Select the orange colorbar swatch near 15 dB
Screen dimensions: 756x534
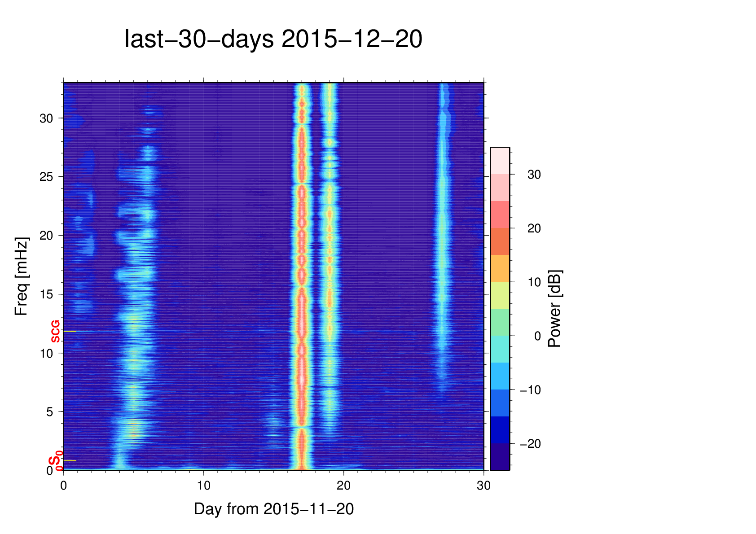500,268
